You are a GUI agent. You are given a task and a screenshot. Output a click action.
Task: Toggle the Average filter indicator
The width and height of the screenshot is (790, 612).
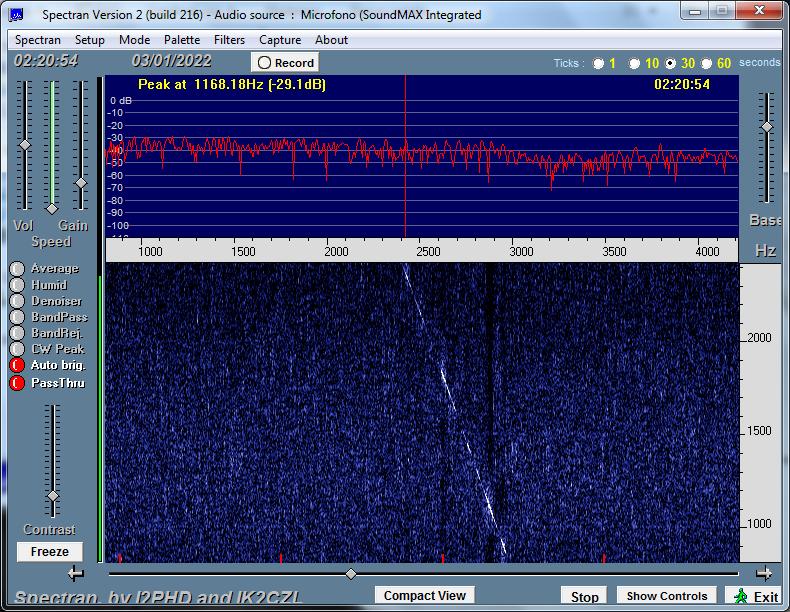click(17, 268)
